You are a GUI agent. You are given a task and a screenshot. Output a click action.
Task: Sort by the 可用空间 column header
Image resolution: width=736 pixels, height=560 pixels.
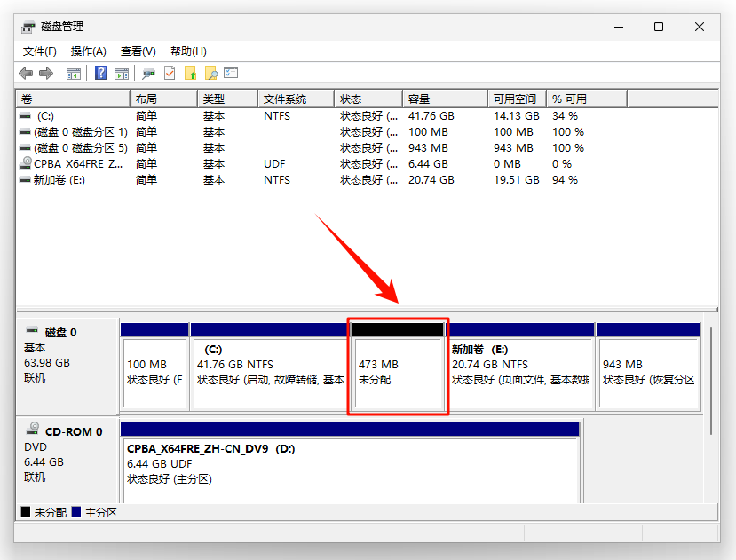pos(518,99)
